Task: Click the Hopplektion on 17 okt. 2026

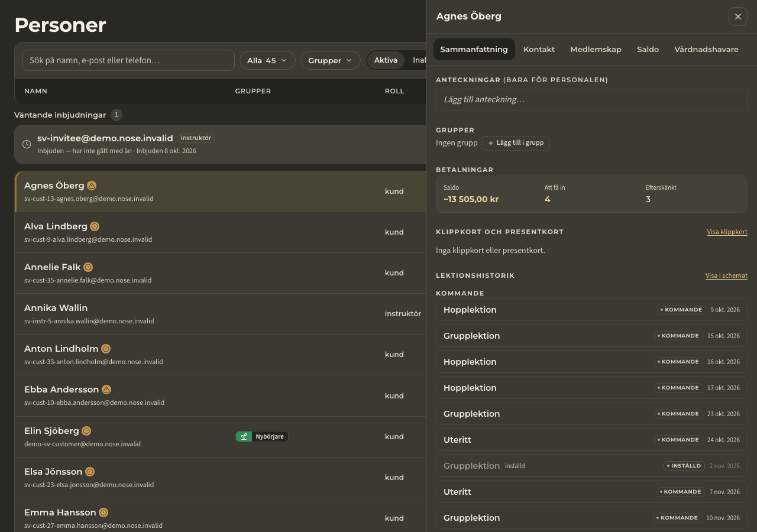Action: [591, 388]
